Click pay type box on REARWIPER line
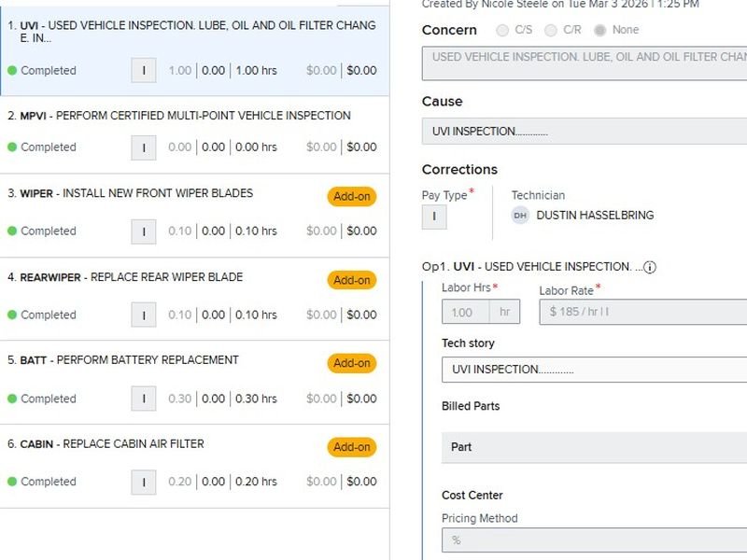This screenshot has width=747, height=560. pyautogui.click(x=143, y=315)
